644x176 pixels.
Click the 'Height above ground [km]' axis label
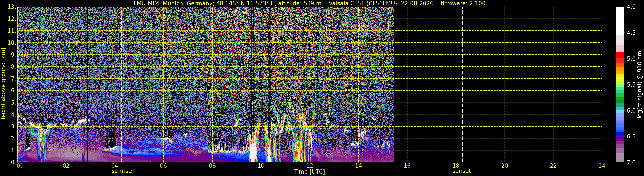point(3,85)
